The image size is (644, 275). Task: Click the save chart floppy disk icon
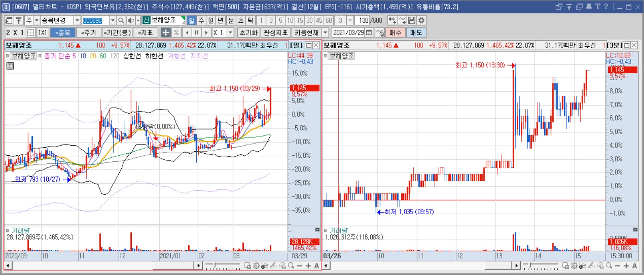click(412, 20)
